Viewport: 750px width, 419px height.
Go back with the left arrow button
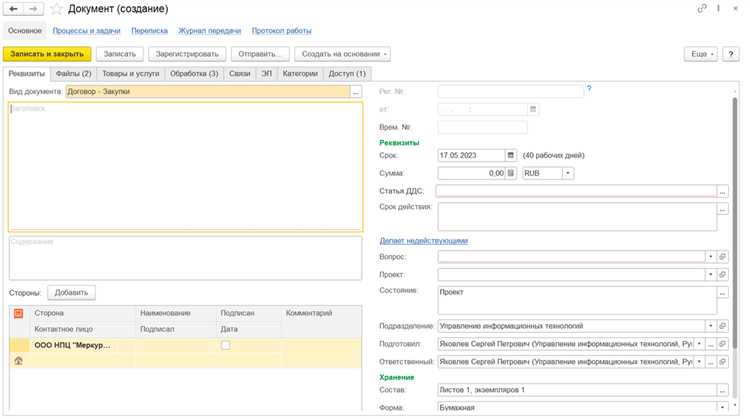click(x=13, y=9)
